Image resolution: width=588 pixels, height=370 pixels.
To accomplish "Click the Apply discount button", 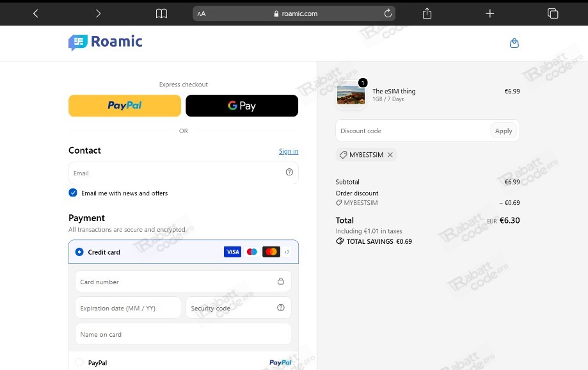I will tap(504, 131).
